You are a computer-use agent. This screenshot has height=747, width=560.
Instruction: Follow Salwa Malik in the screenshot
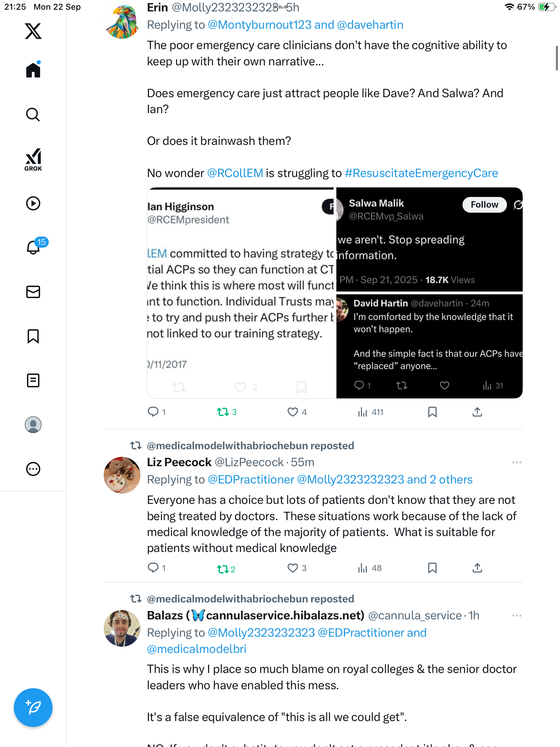click(484, 205)
